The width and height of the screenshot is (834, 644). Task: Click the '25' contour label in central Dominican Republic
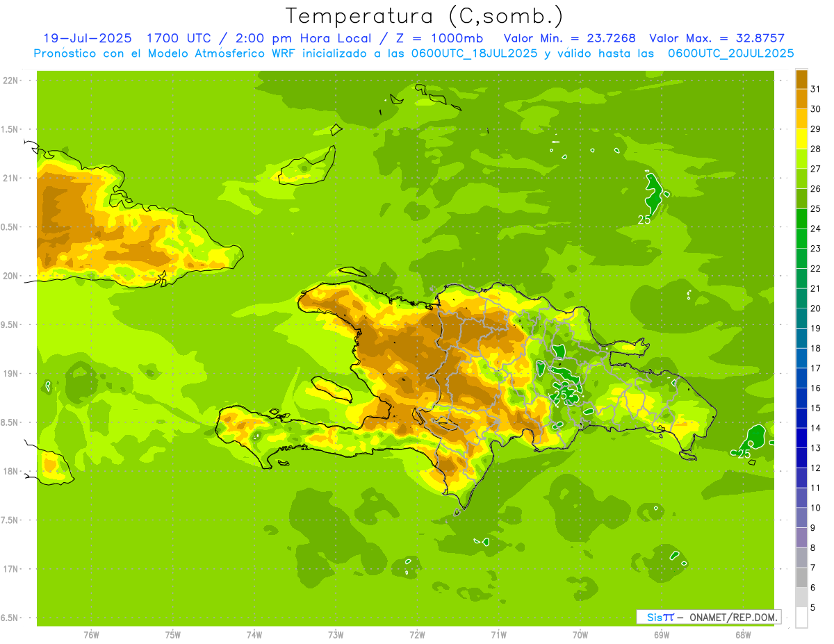[x=560, y=395]
